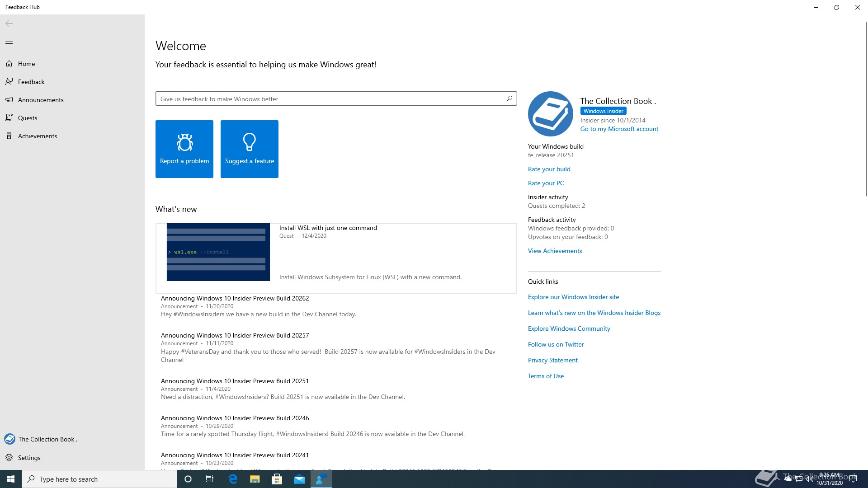
Task: Open Announcements in the sidebar
Action: tap(72, 100)
